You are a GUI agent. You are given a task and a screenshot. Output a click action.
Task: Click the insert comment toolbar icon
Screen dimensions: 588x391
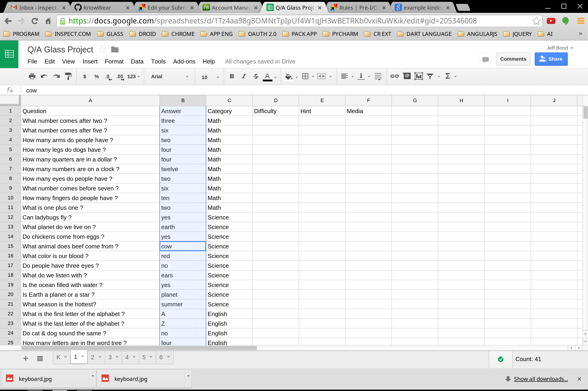[x=407, y=76]
